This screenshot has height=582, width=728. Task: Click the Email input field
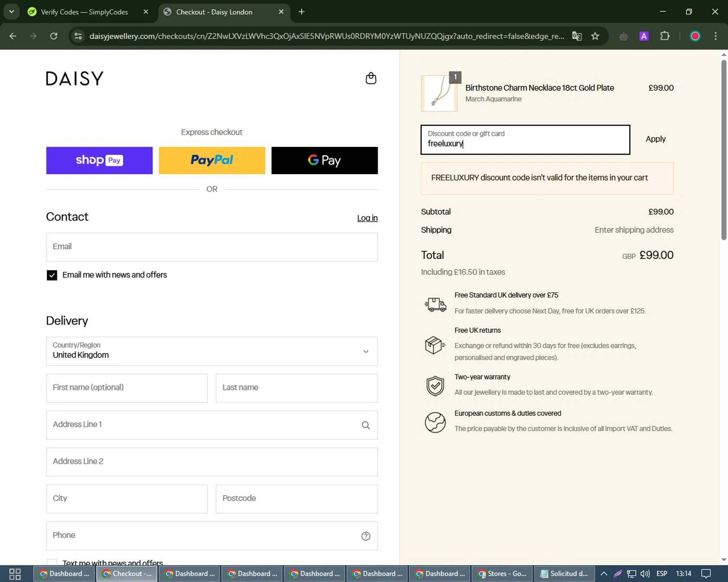pos(212,247)
